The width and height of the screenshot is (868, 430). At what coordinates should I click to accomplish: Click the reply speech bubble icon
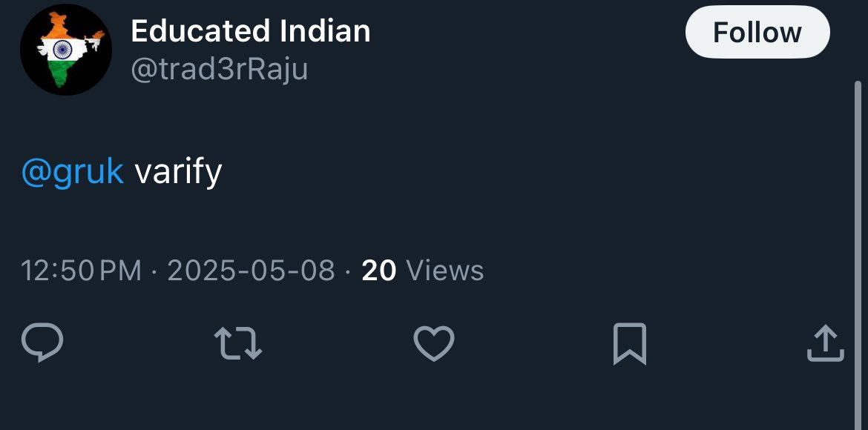coord(42,343)
